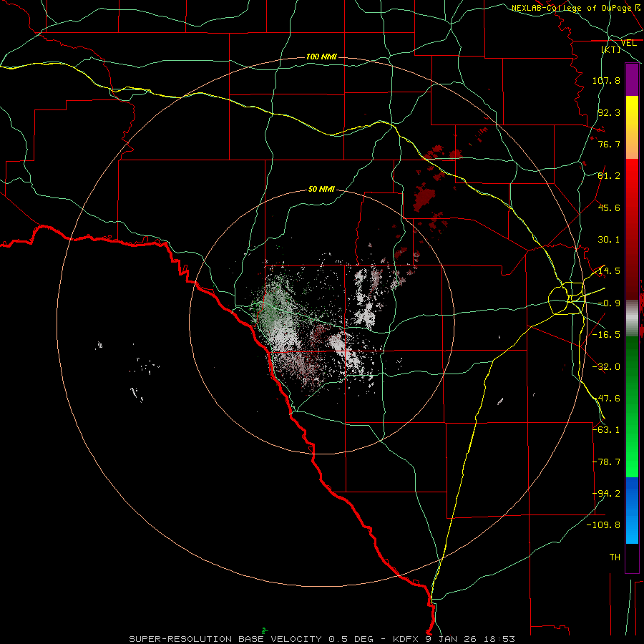
Task: Click the 50 NMI range ring label
Action: [321, 190]
